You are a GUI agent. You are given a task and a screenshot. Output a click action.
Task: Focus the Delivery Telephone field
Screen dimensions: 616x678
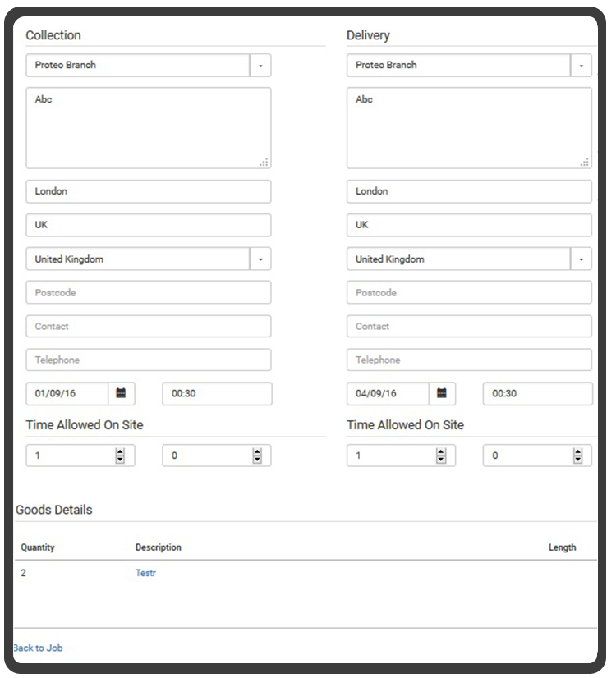[469, 360]
